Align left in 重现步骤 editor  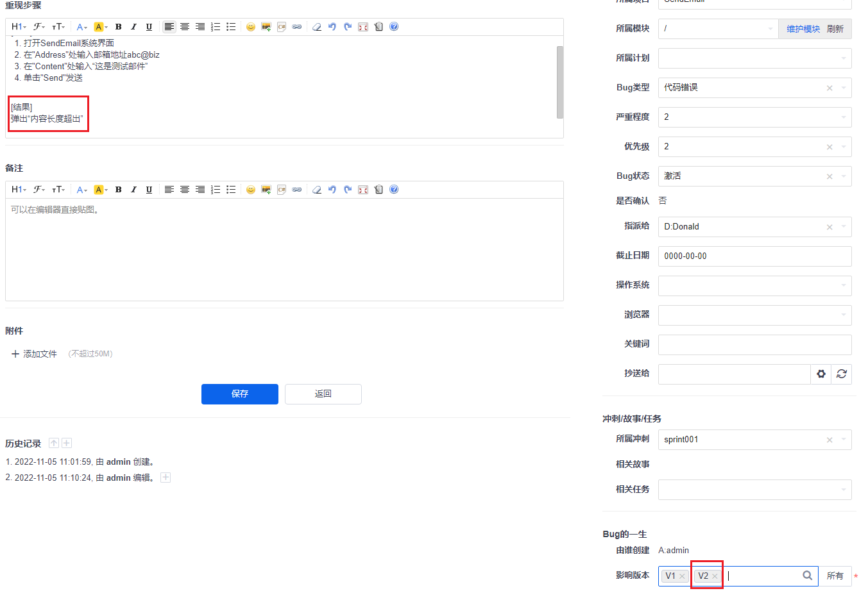tap(169, 27)
